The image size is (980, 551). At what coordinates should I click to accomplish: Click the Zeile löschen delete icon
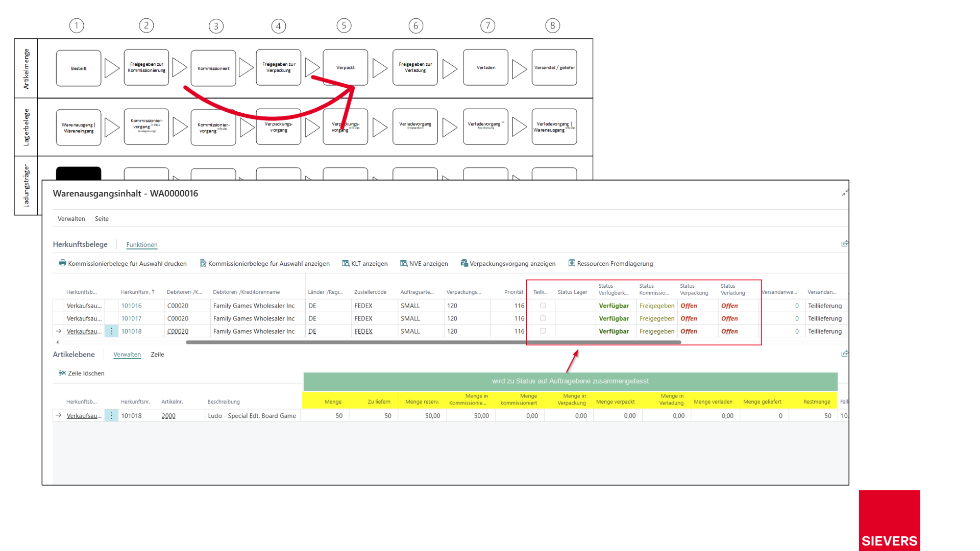[x=62, y=373]
